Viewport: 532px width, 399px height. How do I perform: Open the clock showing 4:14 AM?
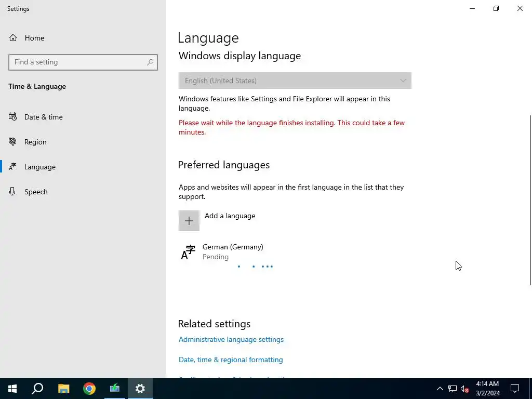point(487,389)
